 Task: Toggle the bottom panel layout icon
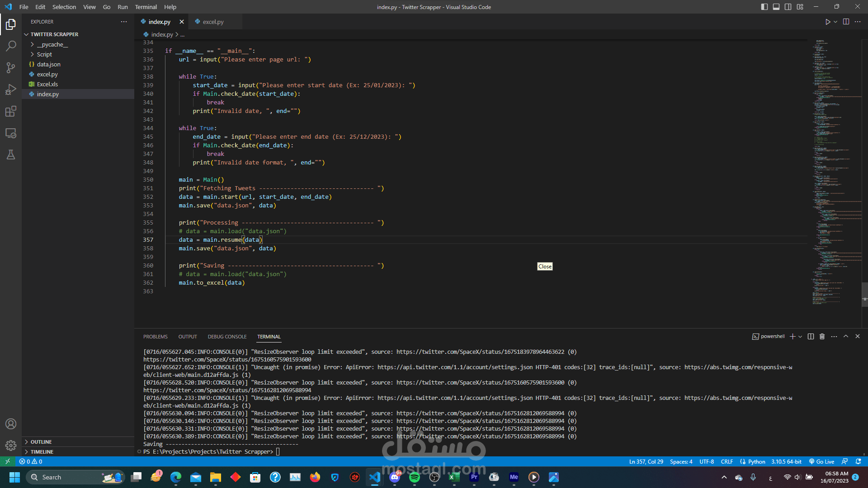coord(776,7)
